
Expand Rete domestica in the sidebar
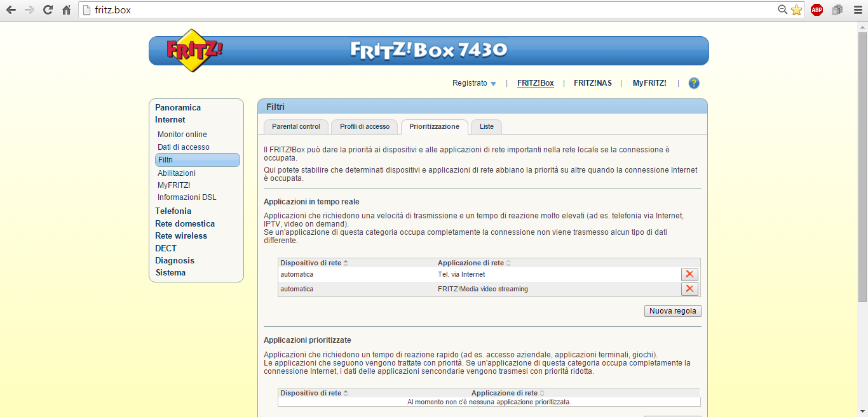[184, 223]
